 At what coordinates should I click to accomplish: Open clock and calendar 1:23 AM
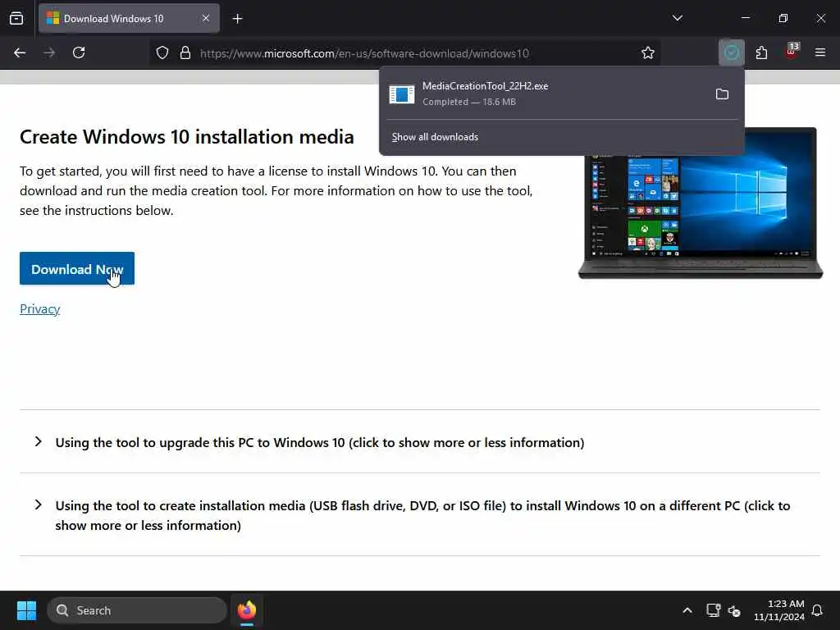click(x=779, y=610)
